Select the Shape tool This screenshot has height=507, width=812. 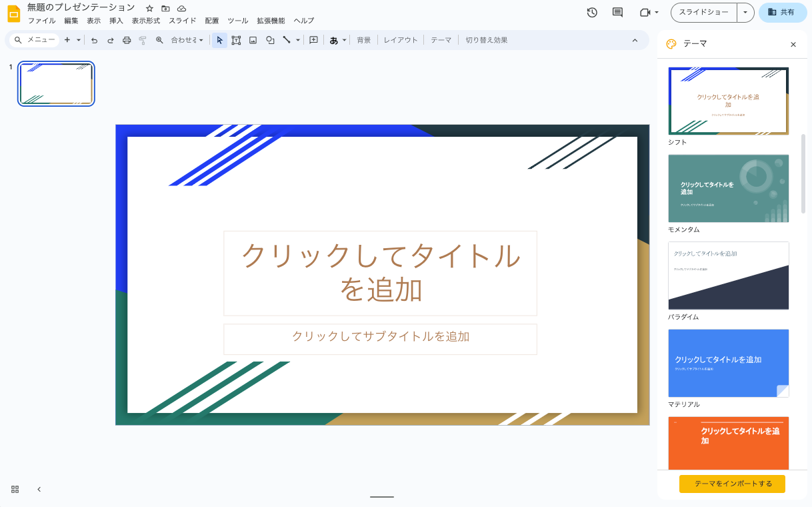(270, 40)
